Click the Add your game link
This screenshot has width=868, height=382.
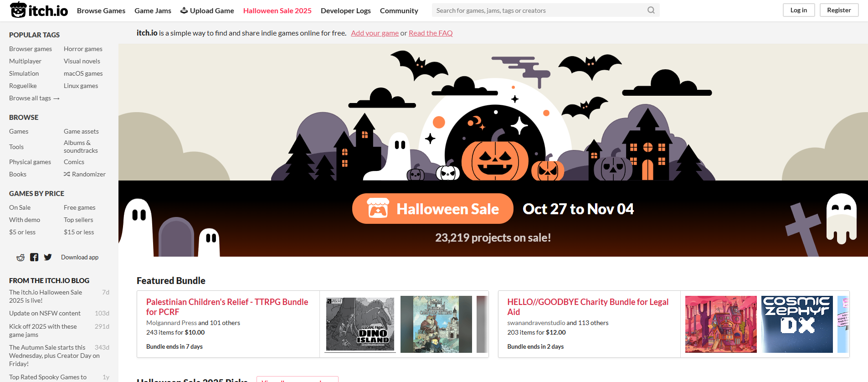(x=375, y=33)
